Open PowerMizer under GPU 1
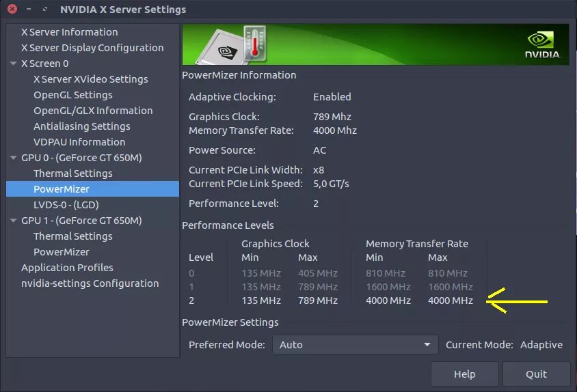This screenshot has width=577, height=392. [62, 252]
